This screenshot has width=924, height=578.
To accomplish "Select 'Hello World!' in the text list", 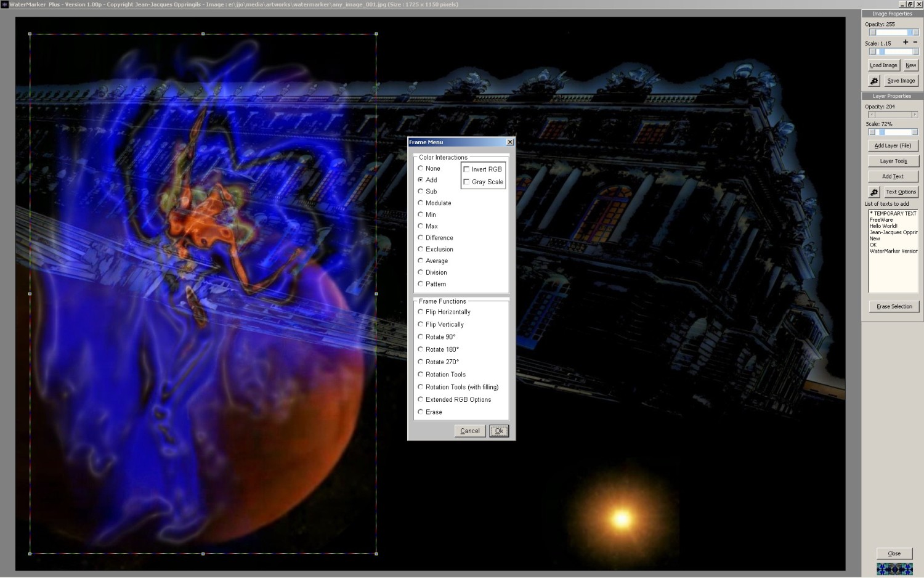I will 883,226.
